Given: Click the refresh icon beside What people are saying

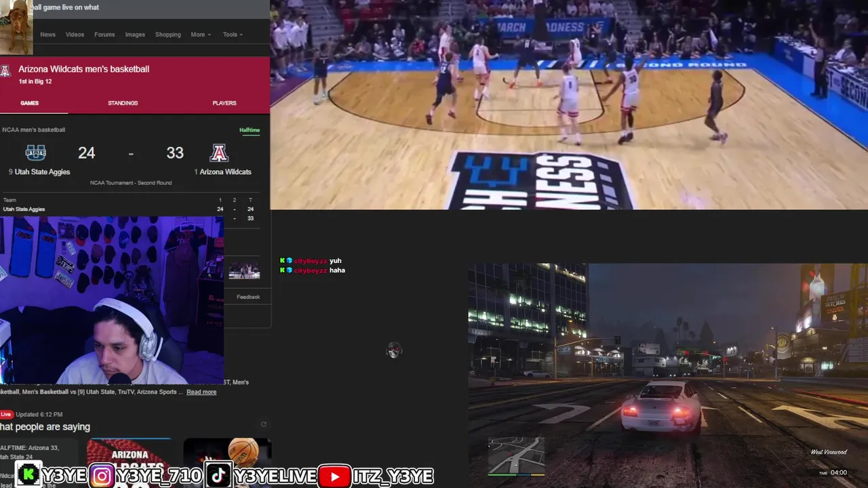Looking at the screenshot, I should coord(264,424).
